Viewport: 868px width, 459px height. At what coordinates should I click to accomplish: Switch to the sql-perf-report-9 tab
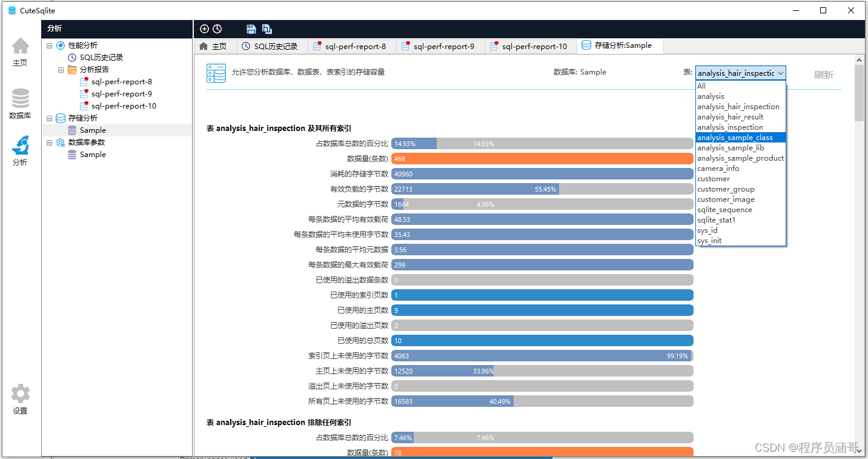coord(440,46)
